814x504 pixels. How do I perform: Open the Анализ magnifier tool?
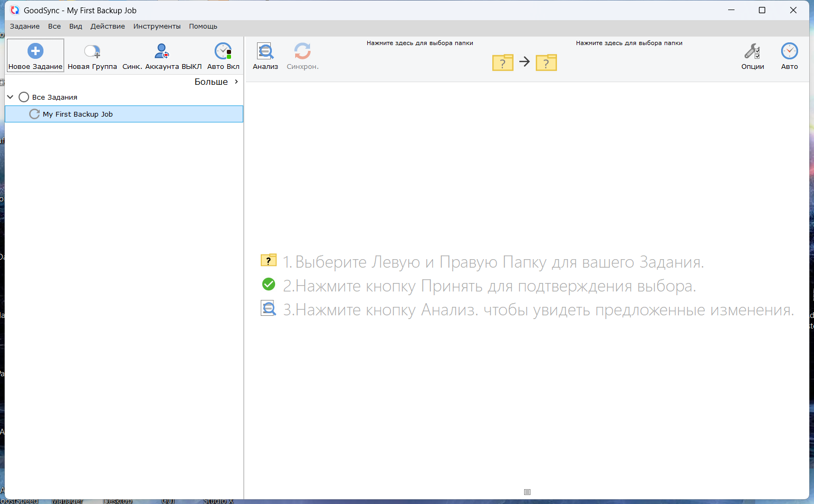point(265,51)
